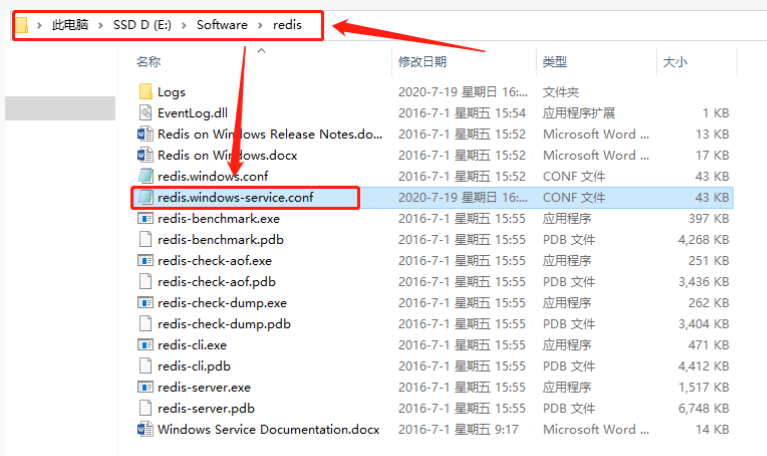Select the redis-server.exe file name
This screenshot has width=767, height=456.
(204, 387)
